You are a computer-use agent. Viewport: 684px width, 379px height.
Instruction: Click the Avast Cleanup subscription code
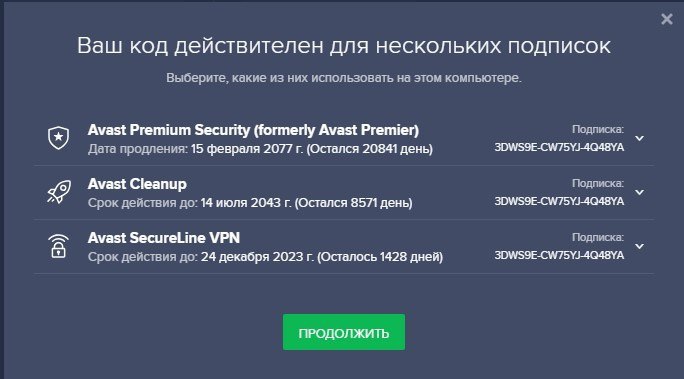coord(559,201)
